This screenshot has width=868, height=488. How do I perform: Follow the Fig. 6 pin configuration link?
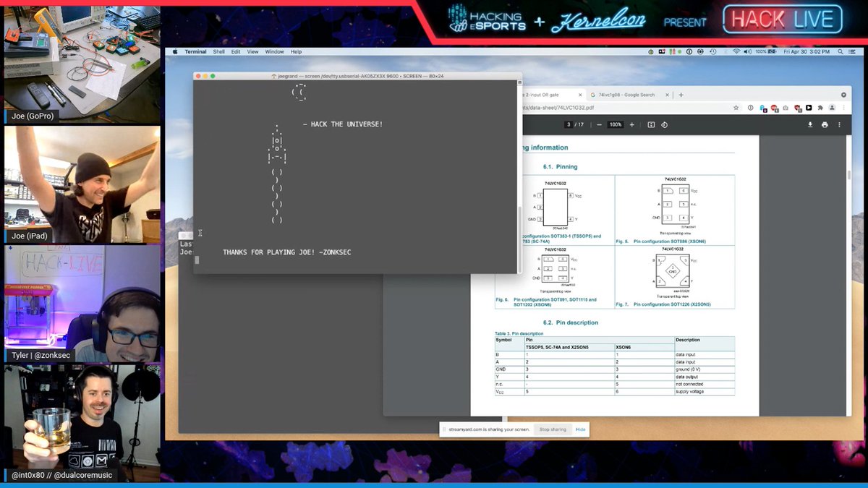click(557, 299)
